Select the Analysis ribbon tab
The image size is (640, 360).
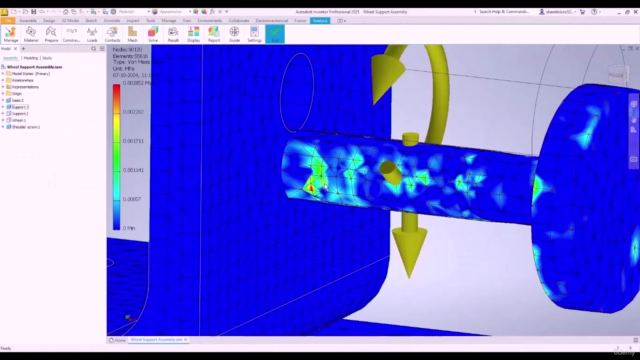[x=320, y=20]
